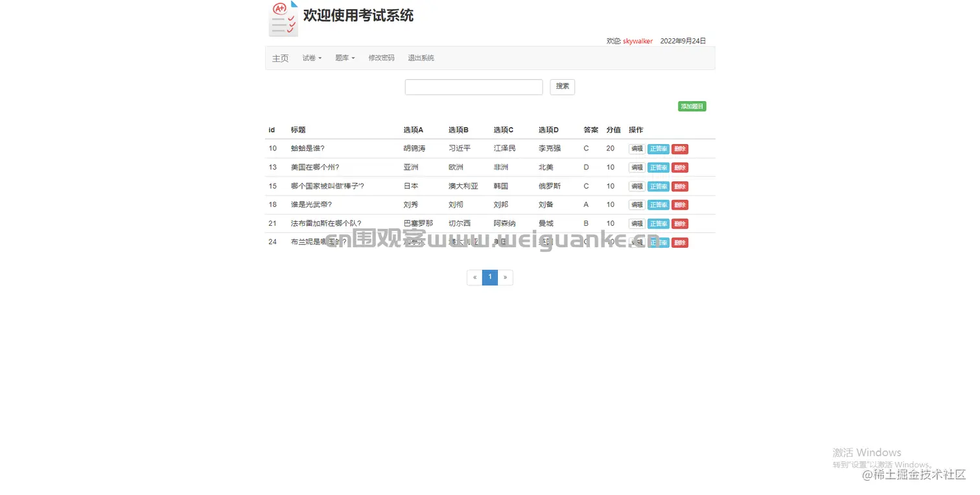980x495 pixels.
Task: Click option cell 刘秀
Action: click(x=411, y=204)
